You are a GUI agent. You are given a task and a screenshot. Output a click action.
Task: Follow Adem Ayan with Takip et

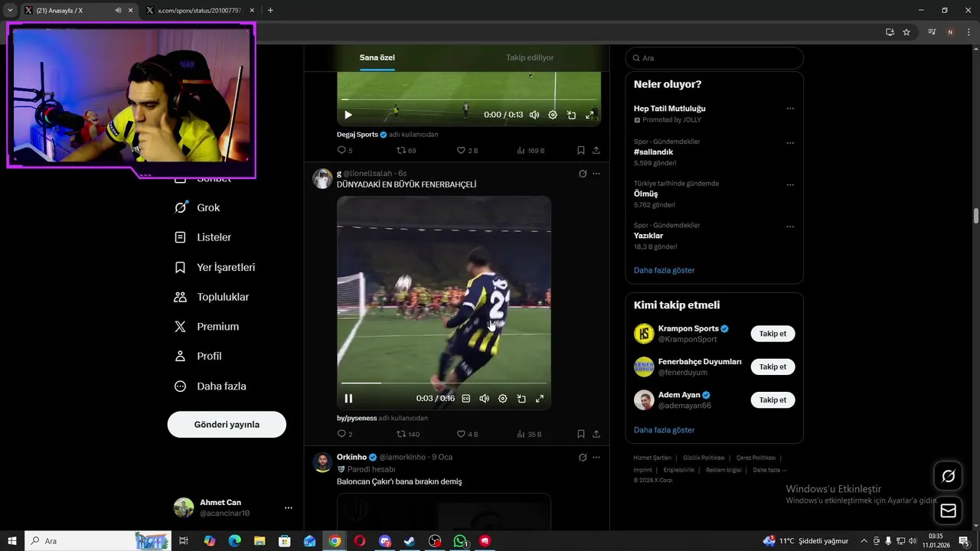coord(773,399)
